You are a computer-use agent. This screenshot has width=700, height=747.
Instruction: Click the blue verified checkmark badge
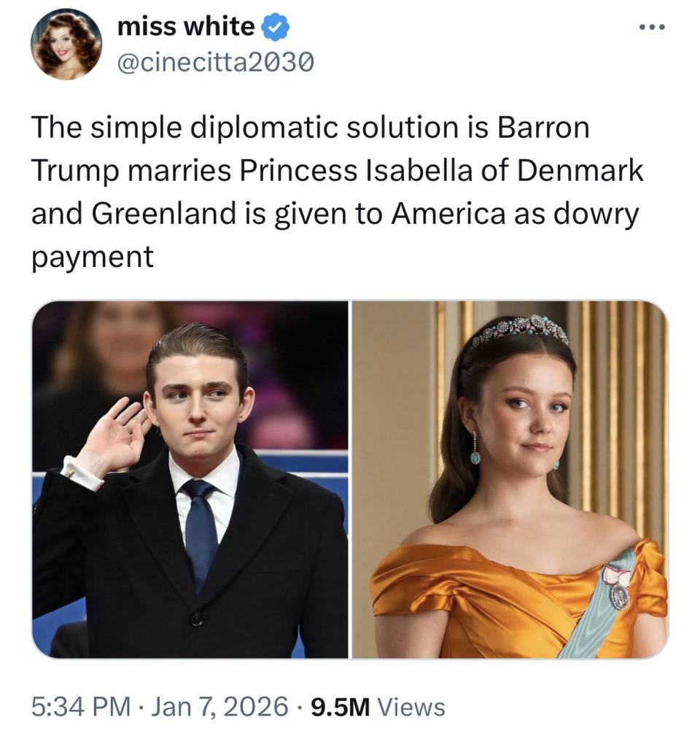[276, 26]
